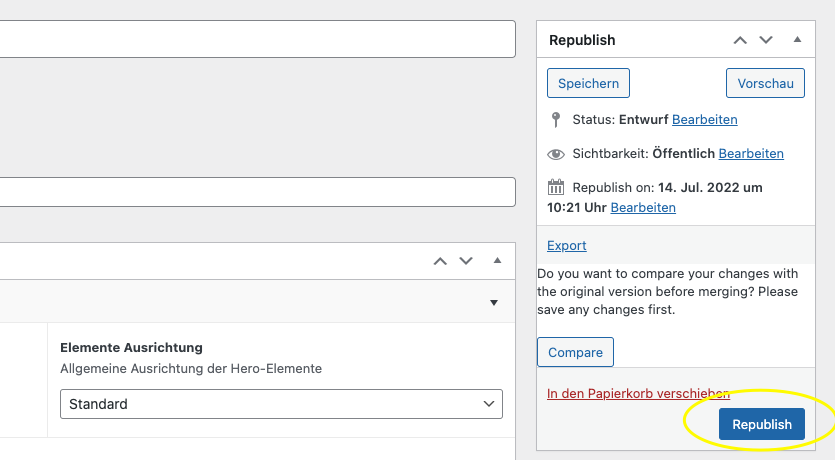
Task: Move the Republish panel up
Action: click(740, 40)
